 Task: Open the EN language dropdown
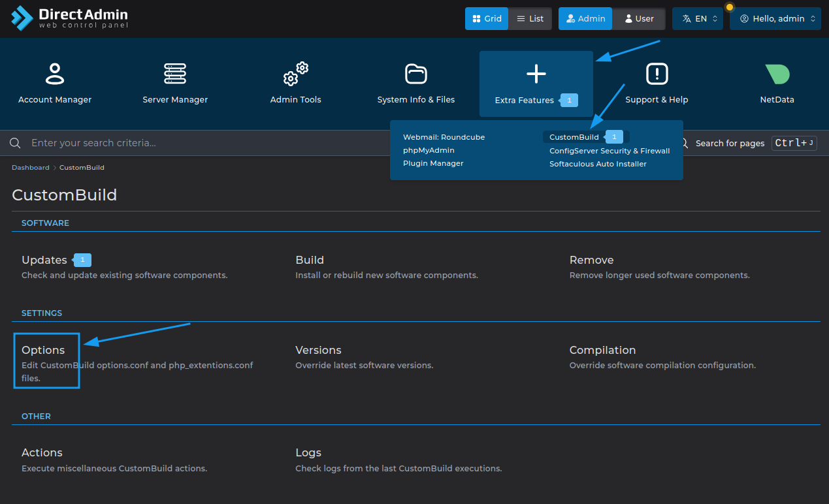pyautogui.click(x=698, y=19)
